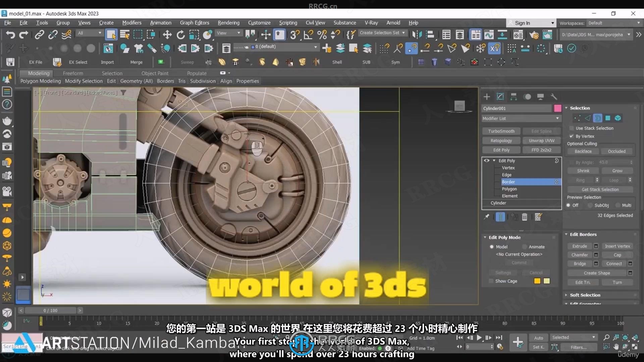Activate Select and Rotate tool
The width and height of the screenshot is (644, 362).
[180, 35]
